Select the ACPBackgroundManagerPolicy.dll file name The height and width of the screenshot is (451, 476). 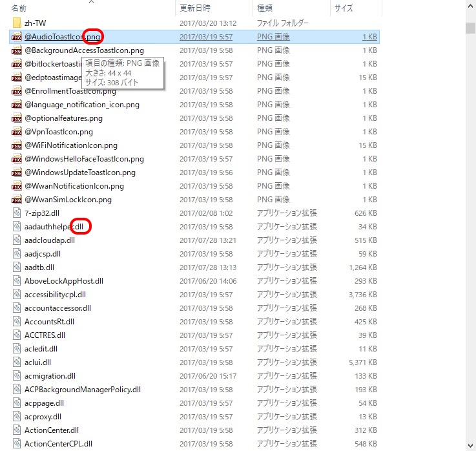tap(82, 390)
